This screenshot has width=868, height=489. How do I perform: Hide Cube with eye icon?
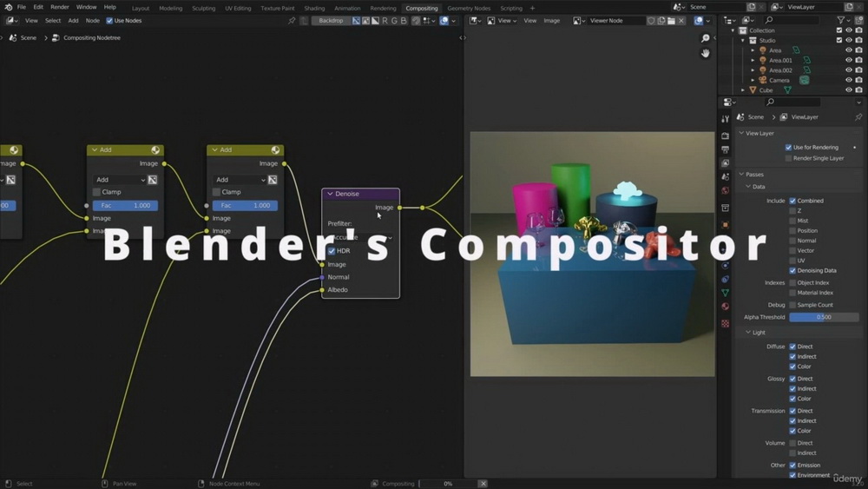(x=849, y=90)
